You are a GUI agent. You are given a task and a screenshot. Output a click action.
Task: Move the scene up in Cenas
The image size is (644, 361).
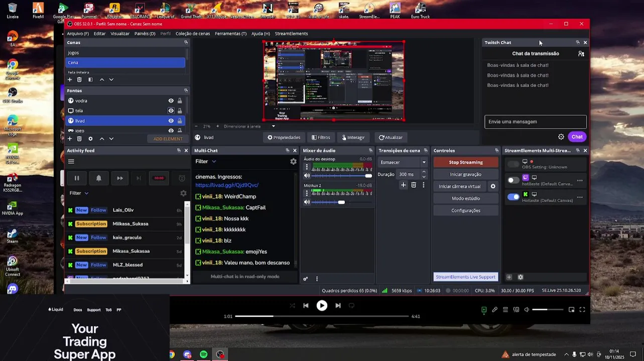(102, 80)
